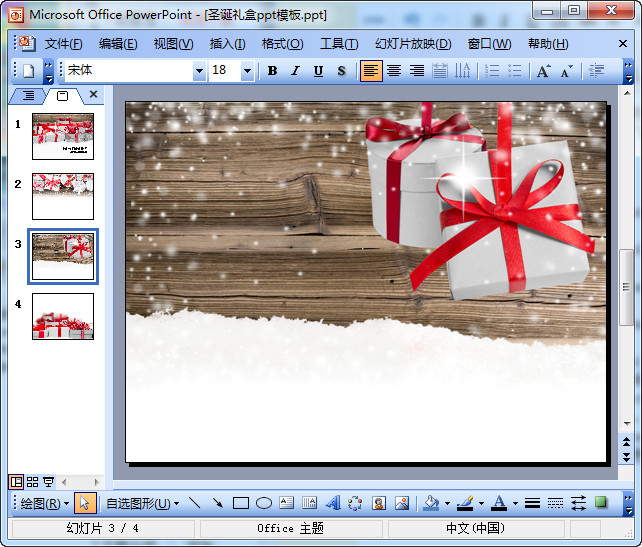Open the 自选图形(U) AutoShapes menu
The width and height of the screenshot is (642, 547).
(142, 503)
